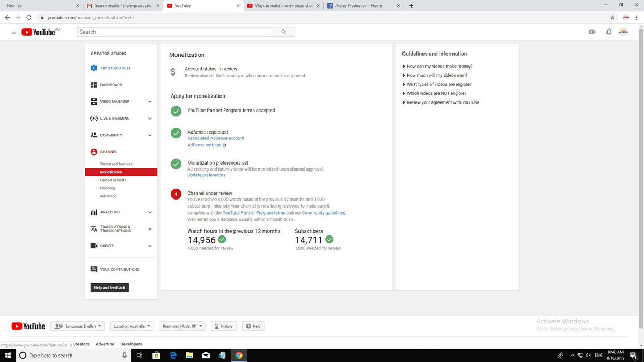Image resolution: width=644 pixels, height=362 pixels.
Task: Open Microsoft Edge from the taskbar
Action: [x=173, y=355]
